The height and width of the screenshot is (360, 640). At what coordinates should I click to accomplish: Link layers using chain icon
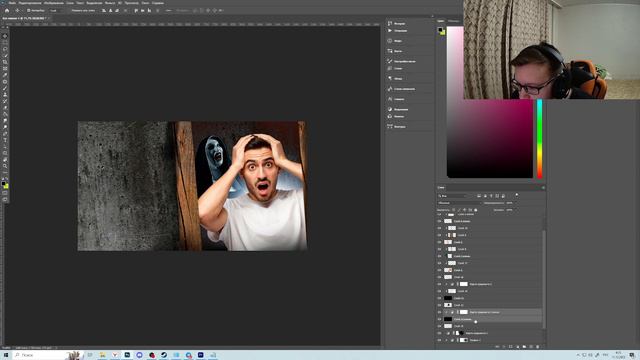(497, 347)
